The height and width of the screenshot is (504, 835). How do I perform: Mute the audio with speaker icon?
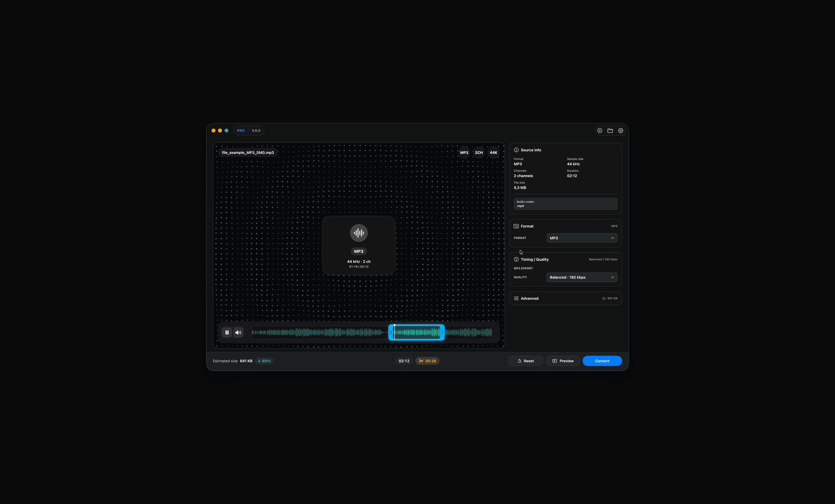click(238, 332)
